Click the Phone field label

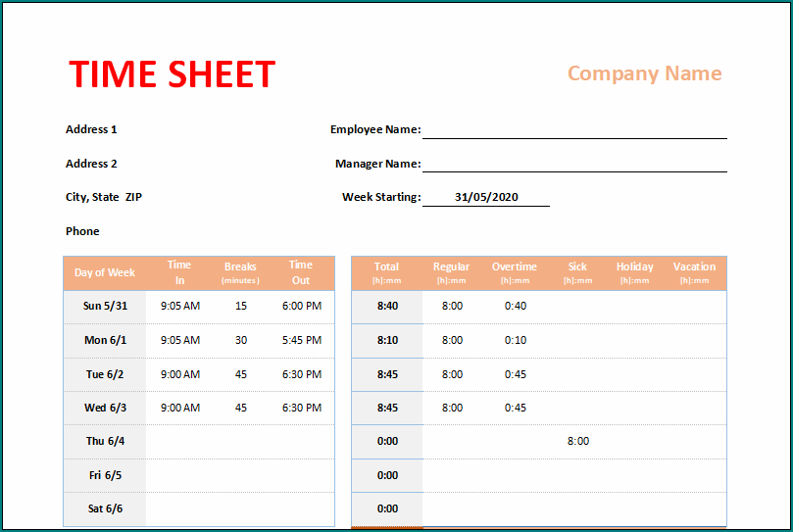click(x=82, y=231)
